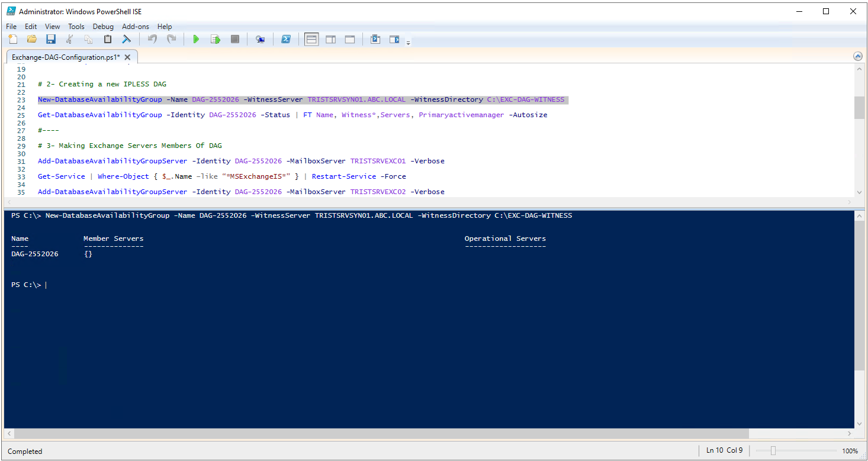Show the Command window icon
This screenshot has height=461, width=868.
(x=375, y=39)
